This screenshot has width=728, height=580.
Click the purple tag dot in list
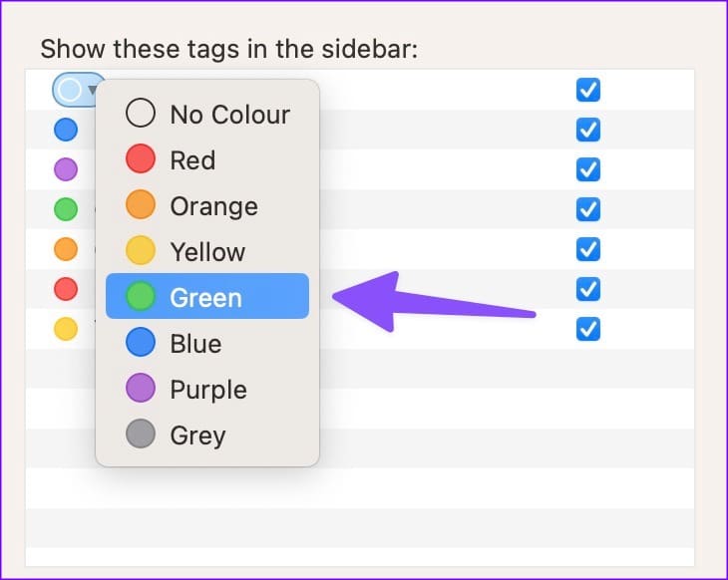pyautogui.click(x=66, y=169)
